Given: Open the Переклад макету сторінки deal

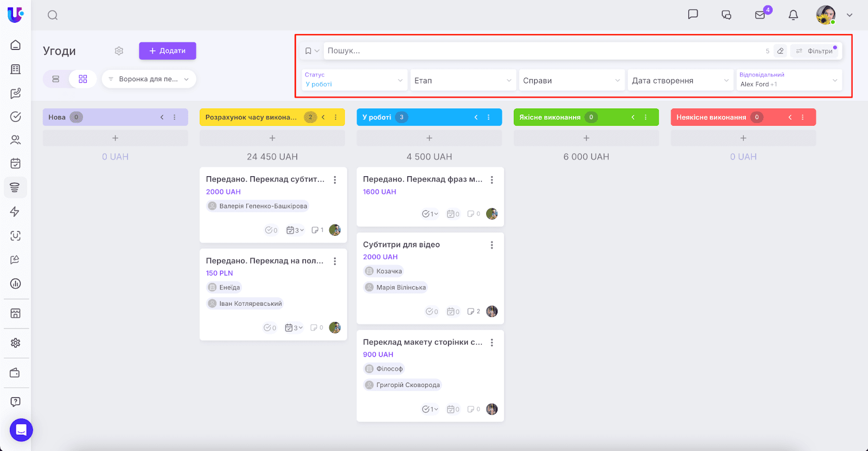Looking at the screenshot, I should point(423,342).
